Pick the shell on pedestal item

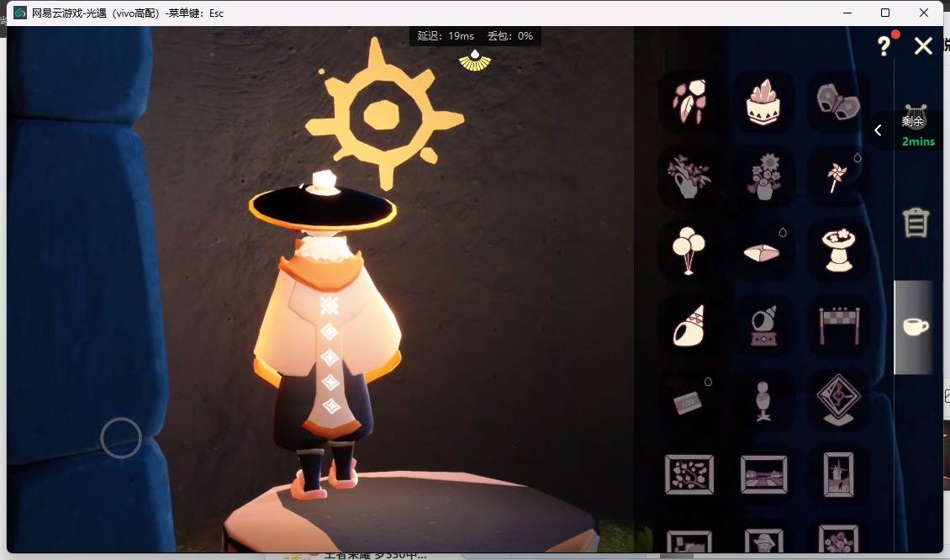coord(763,326)
